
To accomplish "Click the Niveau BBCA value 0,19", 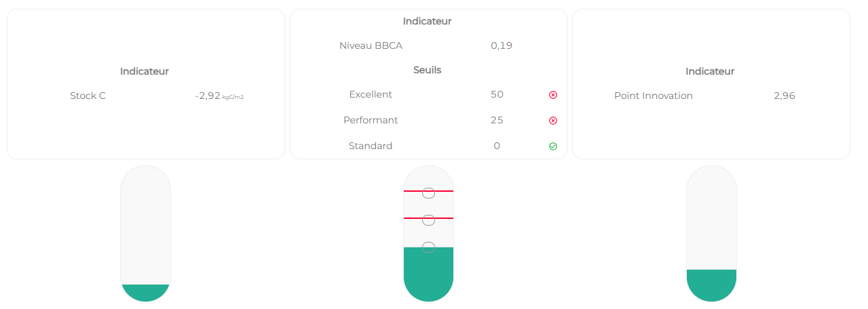I will click(502, 46).
